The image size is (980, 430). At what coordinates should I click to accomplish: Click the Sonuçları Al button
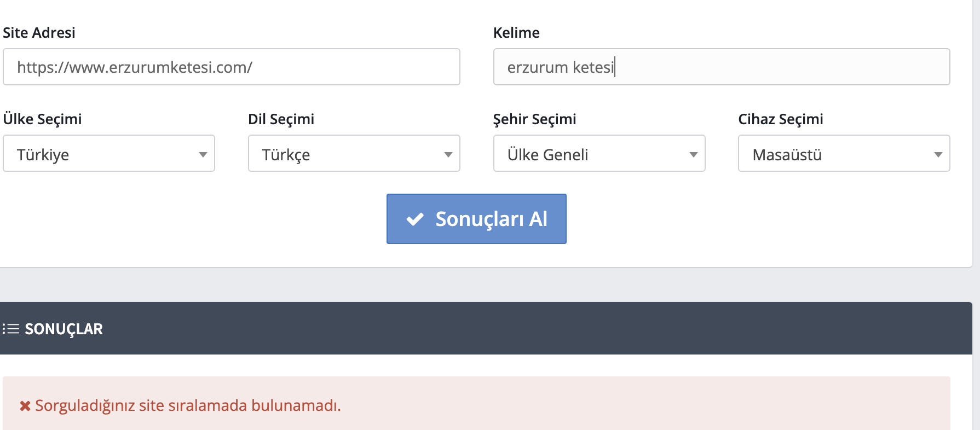476,219
